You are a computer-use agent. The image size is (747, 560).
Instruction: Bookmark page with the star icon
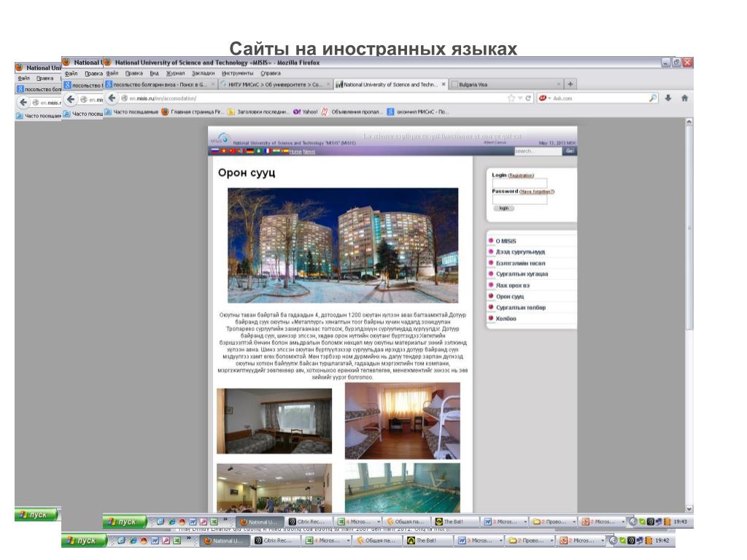tap(511, 98)
